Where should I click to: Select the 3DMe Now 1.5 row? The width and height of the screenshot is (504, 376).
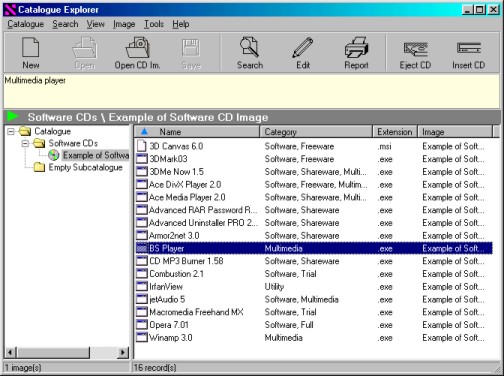click(314, 172)
